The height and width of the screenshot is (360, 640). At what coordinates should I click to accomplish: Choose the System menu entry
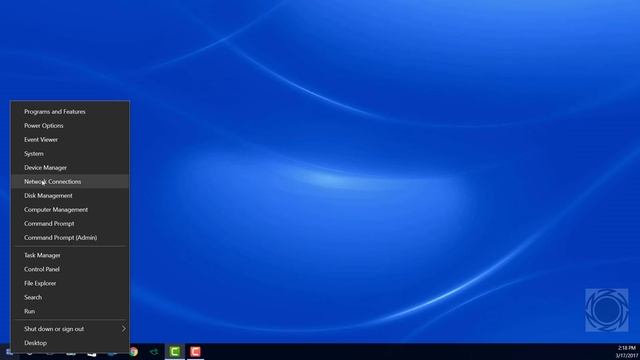70,153
